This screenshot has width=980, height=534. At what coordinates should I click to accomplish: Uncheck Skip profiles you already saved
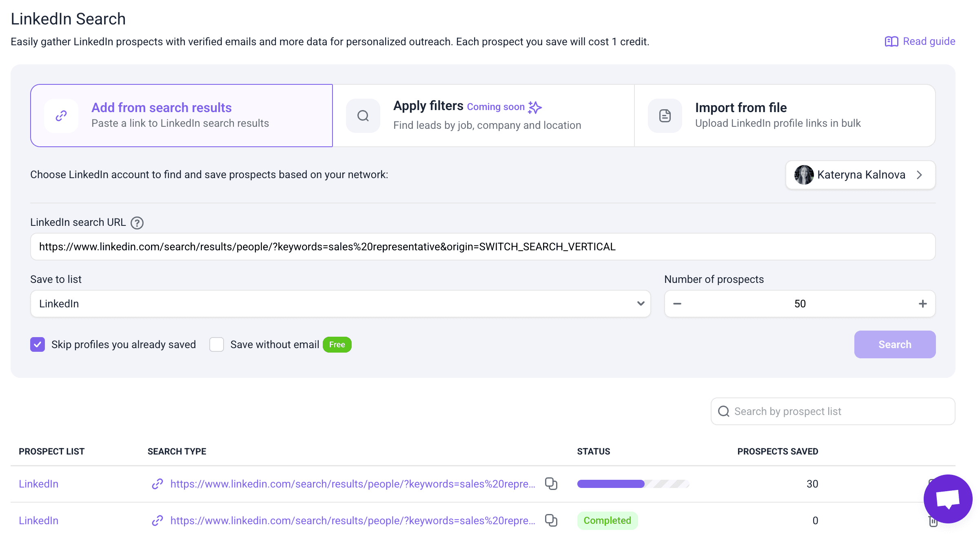[38, 344]
